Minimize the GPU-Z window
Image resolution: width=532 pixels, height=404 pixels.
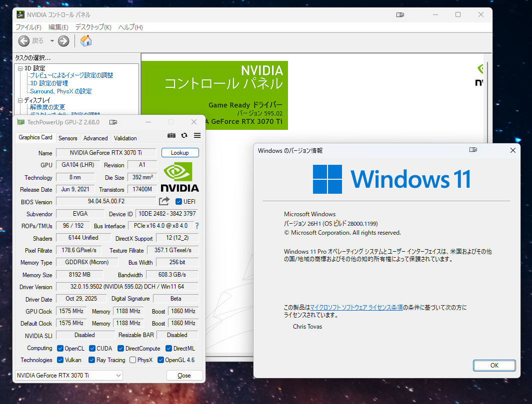[x=148, y=122]
